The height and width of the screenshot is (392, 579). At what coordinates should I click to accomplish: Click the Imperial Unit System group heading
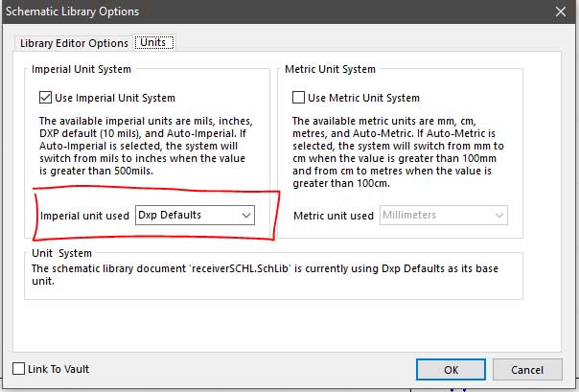tap(81, 70)
